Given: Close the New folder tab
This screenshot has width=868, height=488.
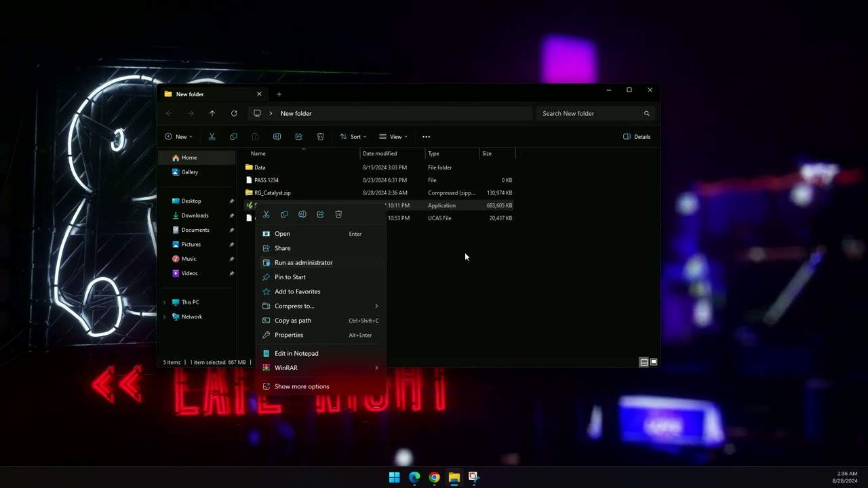Looking at the screenshot, I should tap(259, 94).
